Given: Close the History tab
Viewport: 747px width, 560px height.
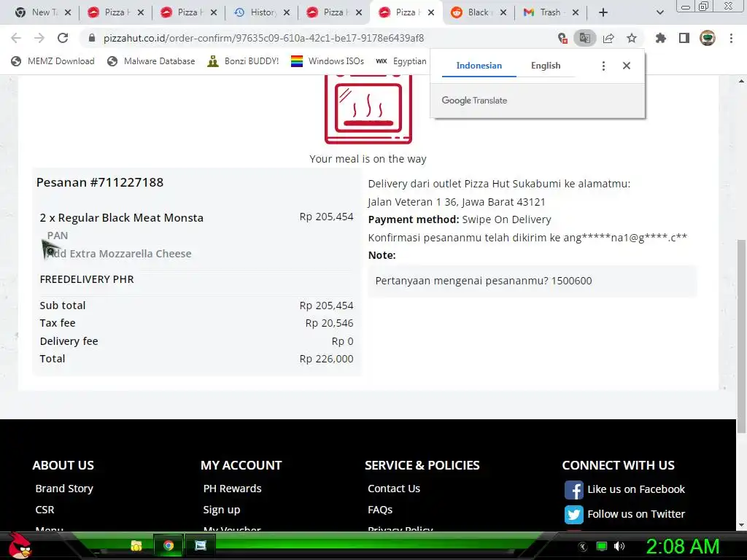Looking at the screenshot, I should (286, 12).
